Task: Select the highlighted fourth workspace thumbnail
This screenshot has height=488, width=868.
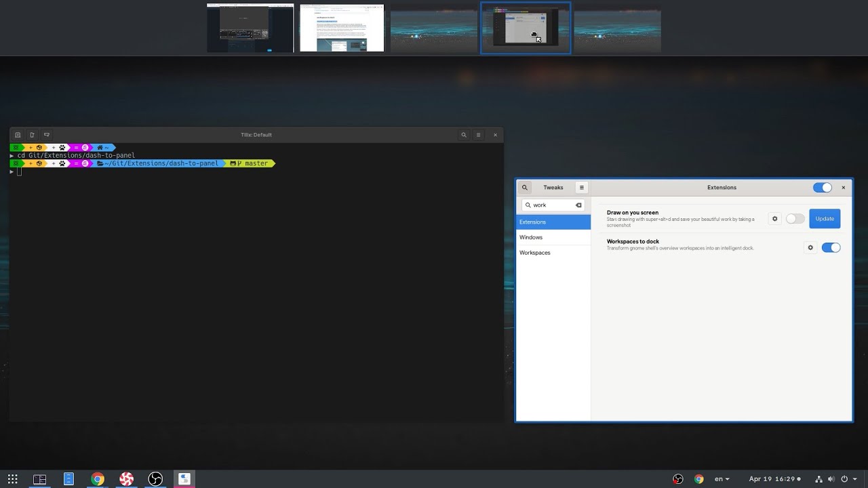Action: click(526, 28)
